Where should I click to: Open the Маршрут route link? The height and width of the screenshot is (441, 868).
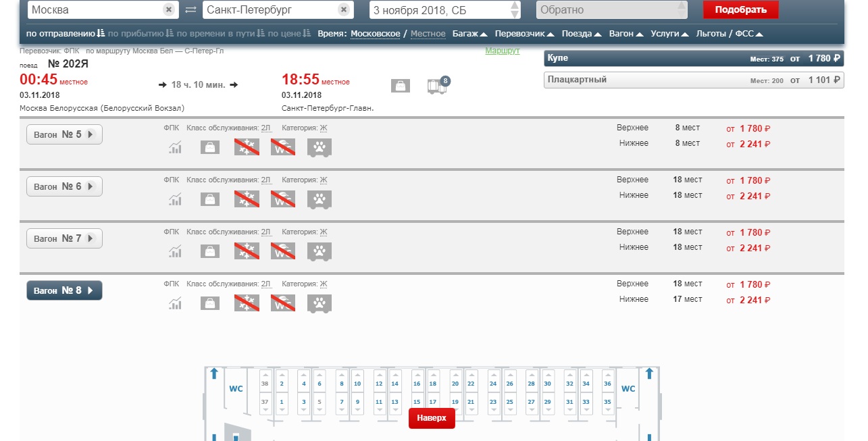[503, 51]
